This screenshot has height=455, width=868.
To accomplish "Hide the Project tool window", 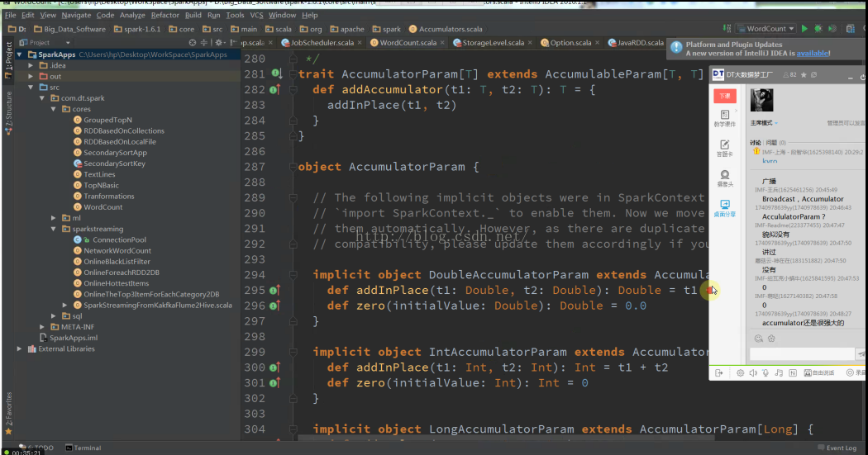I will pos(232,43).
